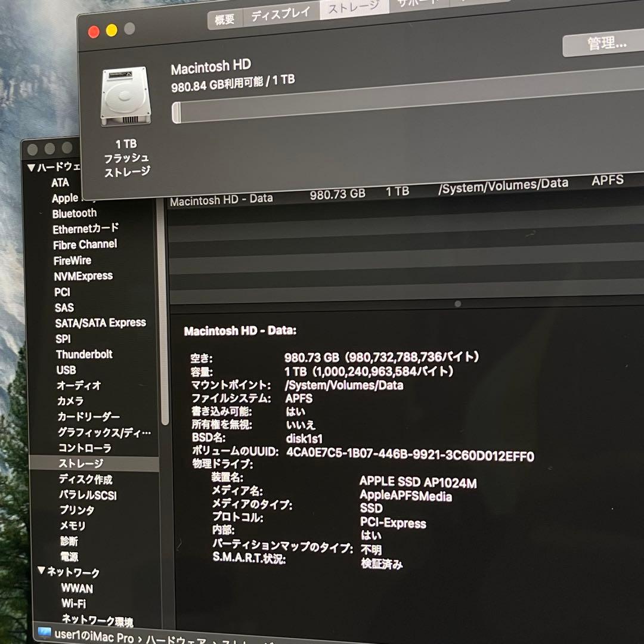
Task: Select ネットワーク環境 in the sidebar
Action: [x=98, y=620]
